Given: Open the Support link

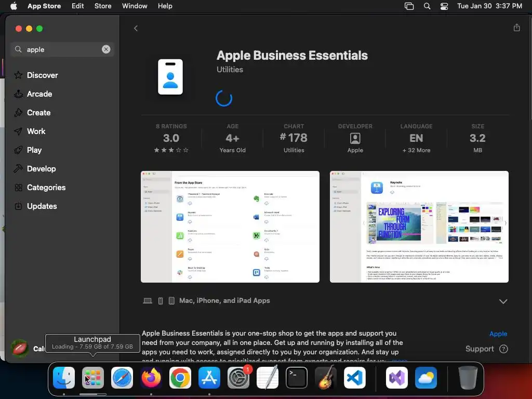Looking at the screenshot, I should click(x=486, y=349).
